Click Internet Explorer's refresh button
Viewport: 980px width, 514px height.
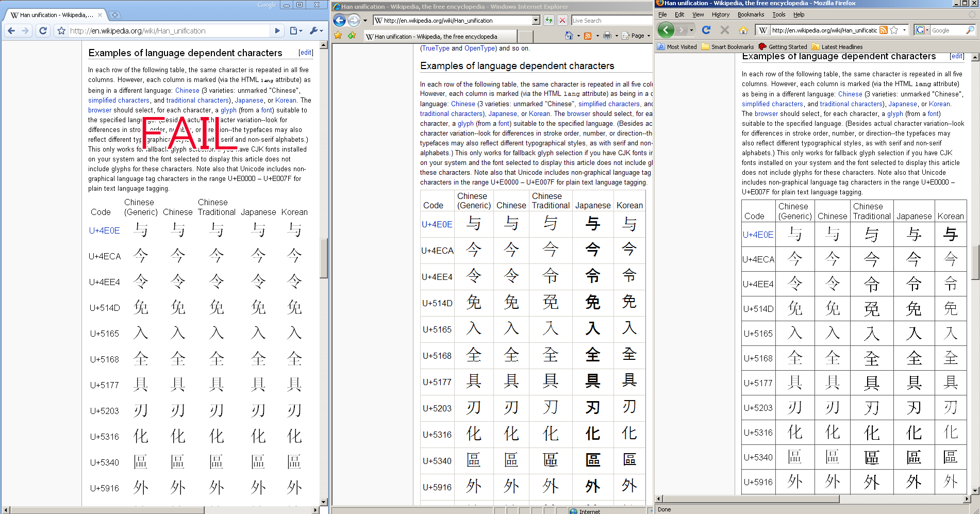549,21
